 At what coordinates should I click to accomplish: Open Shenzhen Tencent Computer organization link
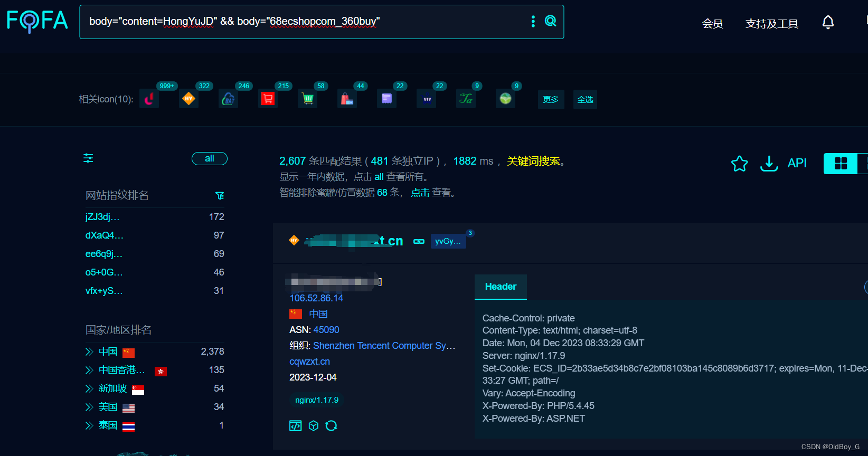[x=384, y=346]
